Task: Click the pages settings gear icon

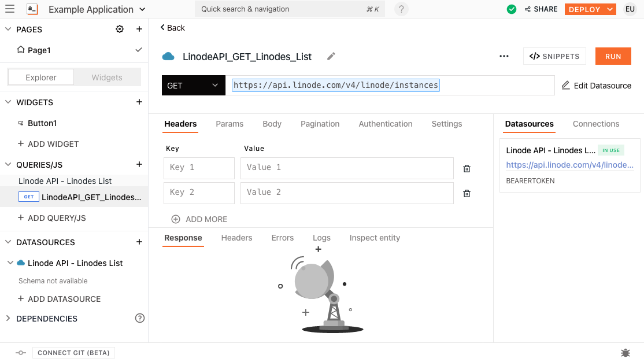Action: (x=120, y=29)
